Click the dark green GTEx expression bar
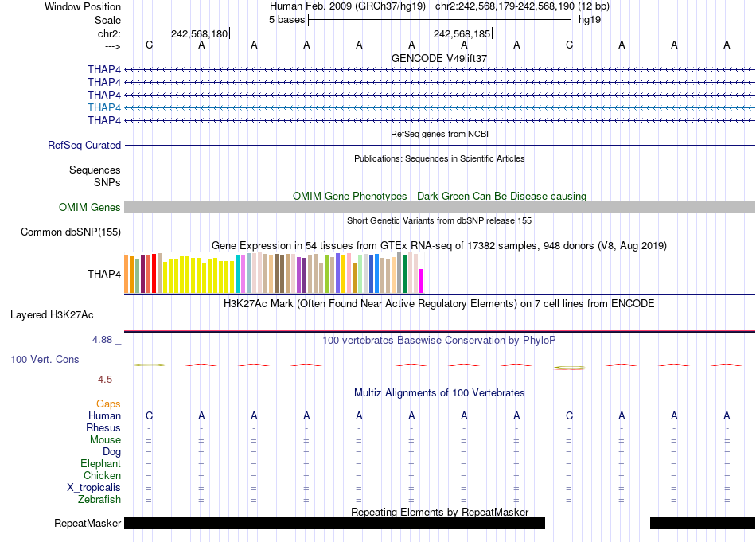 pos(405,274)
